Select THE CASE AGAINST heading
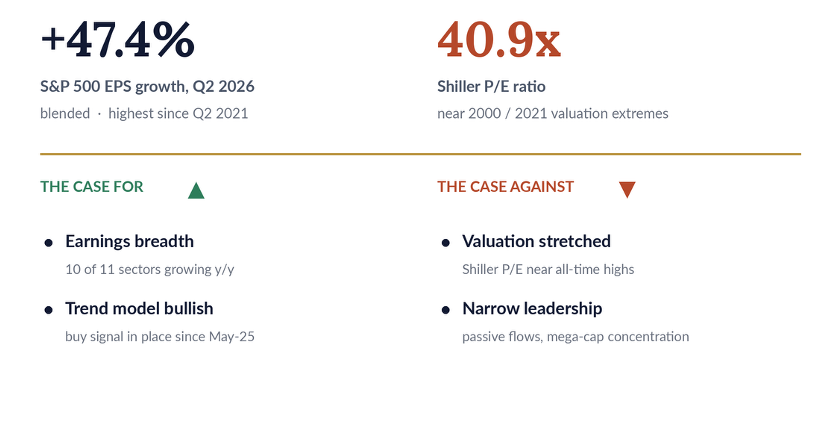840x448 pixels. click(x=505, y=186)
